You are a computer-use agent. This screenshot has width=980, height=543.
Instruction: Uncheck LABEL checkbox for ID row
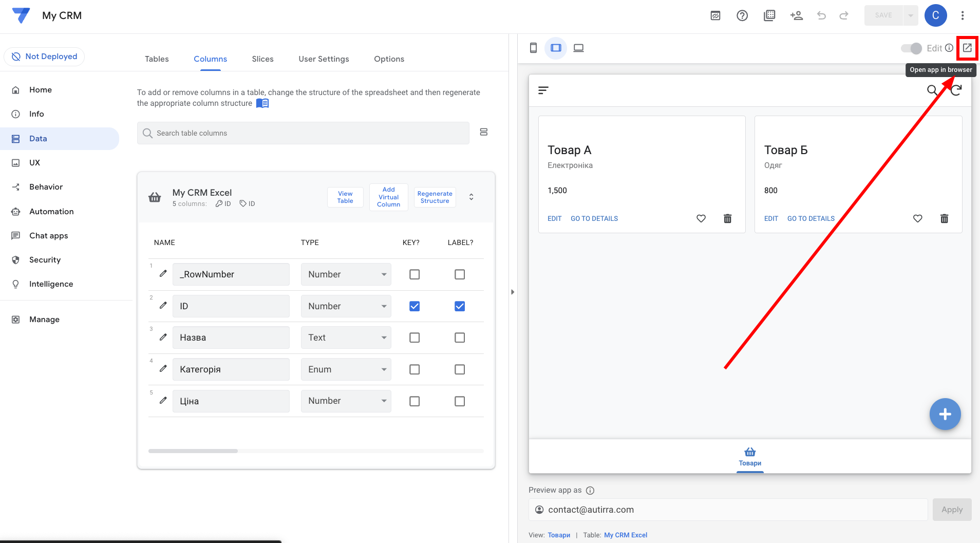(460, 306)
